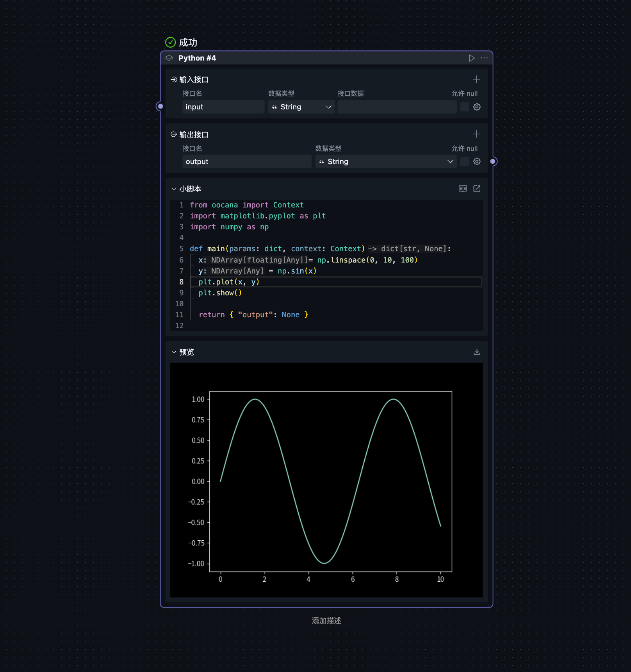Screen dimensions: 631x672
Task: Click the empty interface data field for input
Action: click(x=397, y=107)
